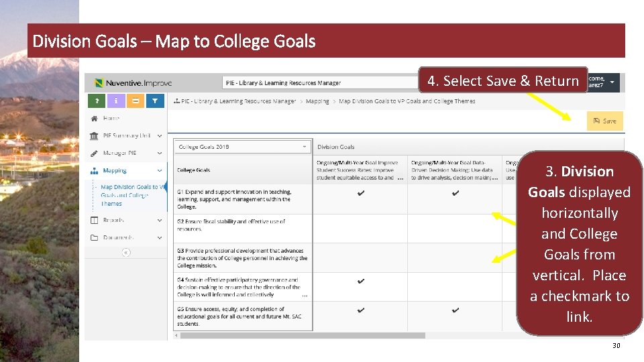Click the purple info icon
This screenshot has height=362, width=644.
[116, 101]
